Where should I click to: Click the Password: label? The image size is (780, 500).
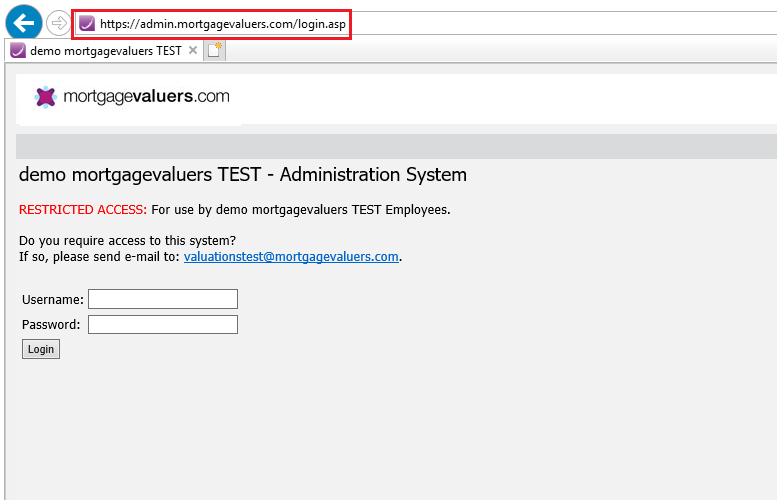51,325
